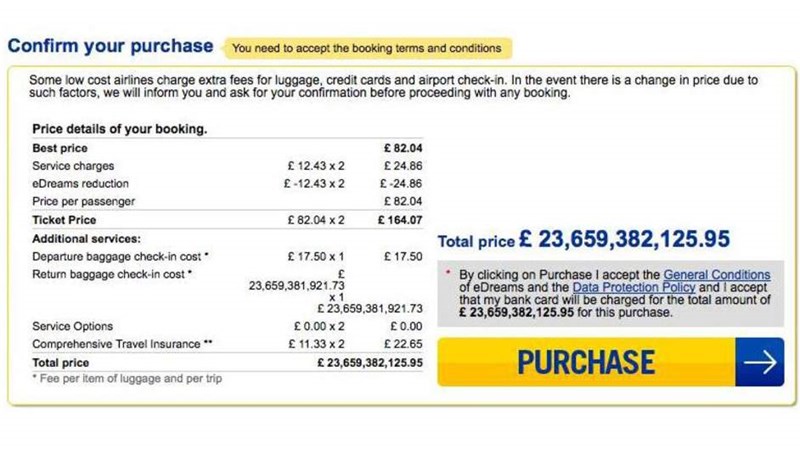Select the Price per passenger label
The image size is (800, 450).
[82, 202]
